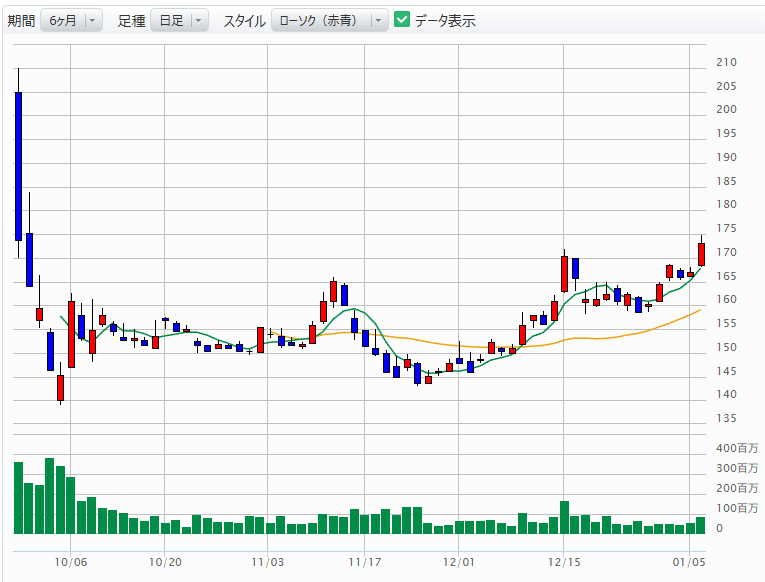Image resolution: width=765 pixels, height=582 pixels.
Task: Click the 期間 label text
Action: click(21, 20)
